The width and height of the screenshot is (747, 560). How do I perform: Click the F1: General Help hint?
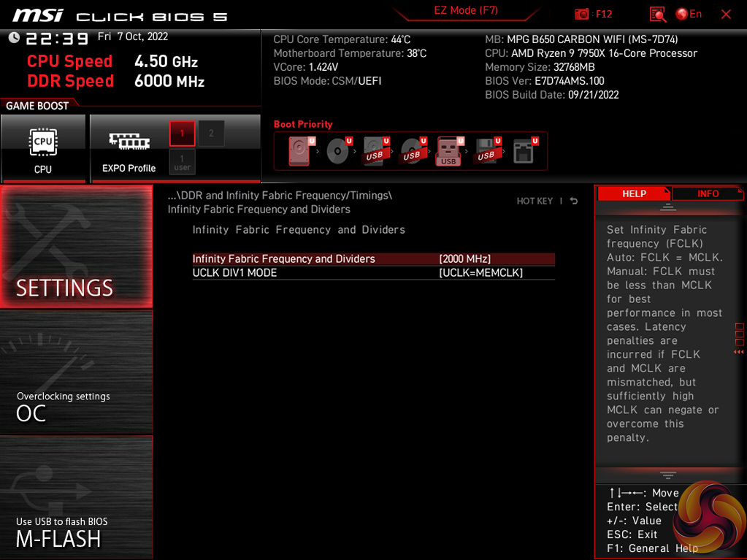pos(652,548)
